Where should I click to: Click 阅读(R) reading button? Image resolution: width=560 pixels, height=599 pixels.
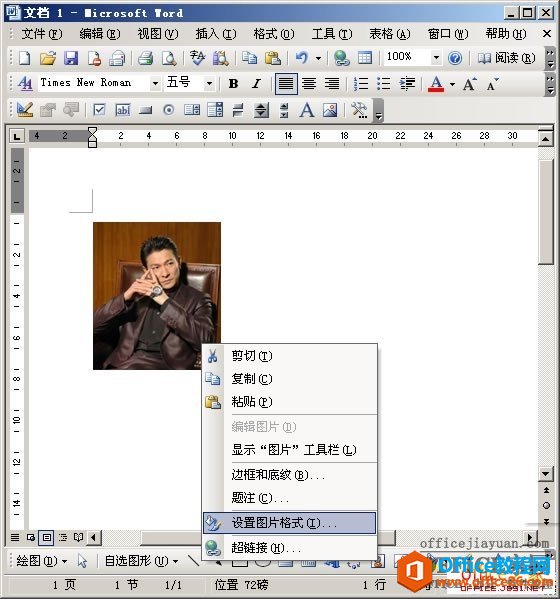coord(507,58)
